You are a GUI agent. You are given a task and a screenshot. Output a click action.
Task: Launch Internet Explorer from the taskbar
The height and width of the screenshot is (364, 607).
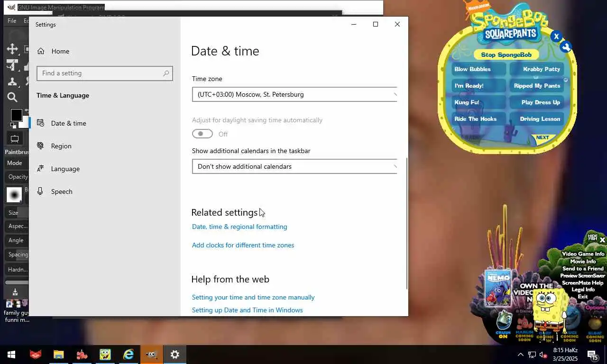129,355
